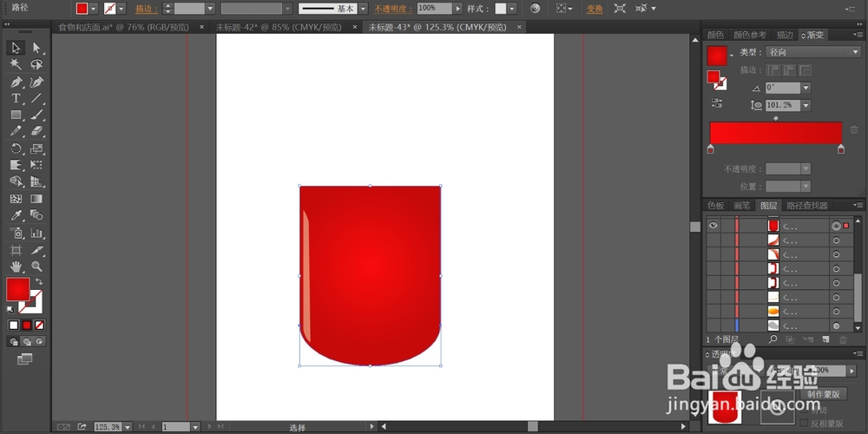Click Reverse Gradient icon in gradient panel

coord(717,103)
